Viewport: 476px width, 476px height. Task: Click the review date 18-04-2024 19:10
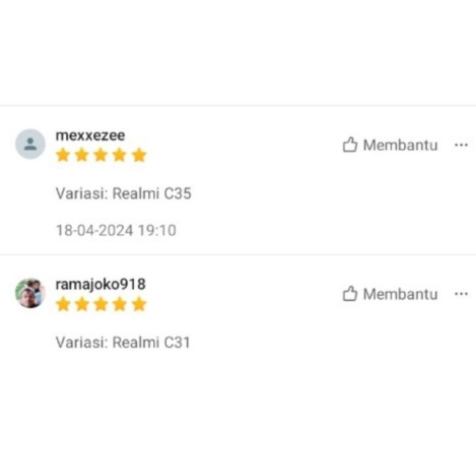(116, 230)
